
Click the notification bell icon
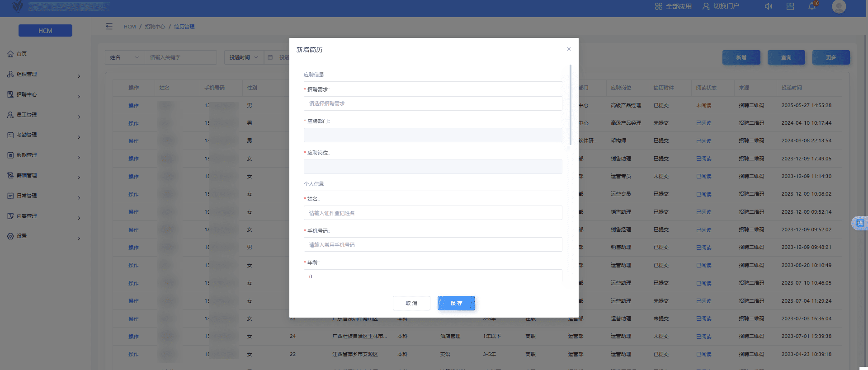point(812,7)
